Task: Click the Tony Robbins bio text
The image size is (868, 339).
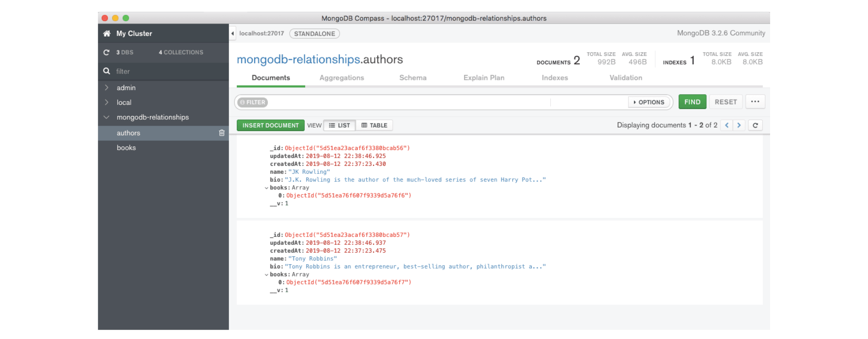Action: (x=415, y=266)
